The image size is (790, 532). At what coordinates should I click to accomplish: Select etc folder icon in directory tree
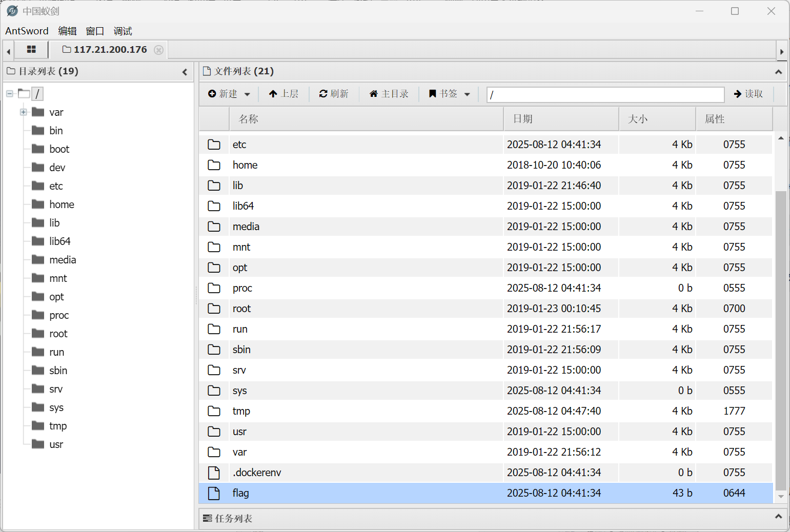click(38, 186)
